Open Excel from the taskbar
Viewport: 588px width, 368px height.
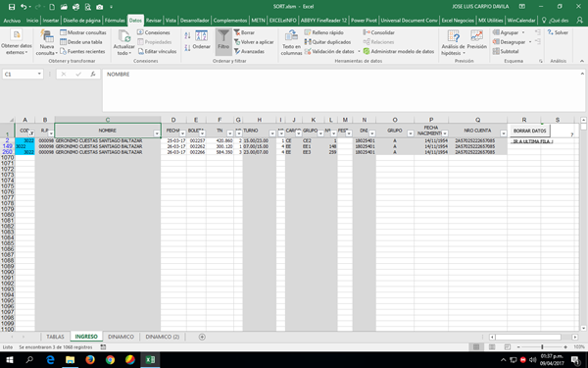point(150,360)
